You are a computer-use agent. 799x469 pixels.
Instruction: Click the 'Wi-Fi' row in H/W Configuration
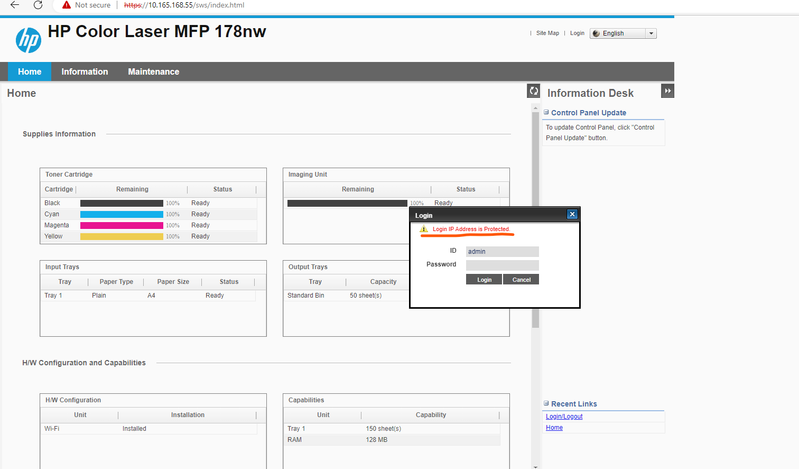click(x=149, y=429)
